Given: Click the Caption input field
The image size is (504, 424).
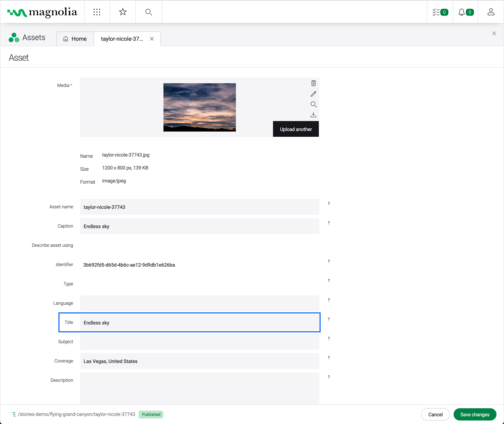Looking at the screenshot, I should [199, 226].
